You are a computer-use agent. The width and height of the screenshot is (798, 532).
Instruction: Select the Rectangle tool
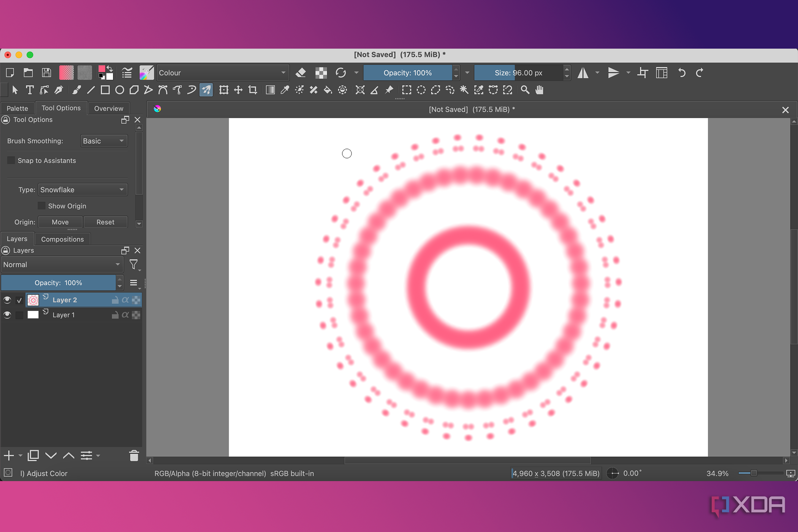click(x=105, y=90)
